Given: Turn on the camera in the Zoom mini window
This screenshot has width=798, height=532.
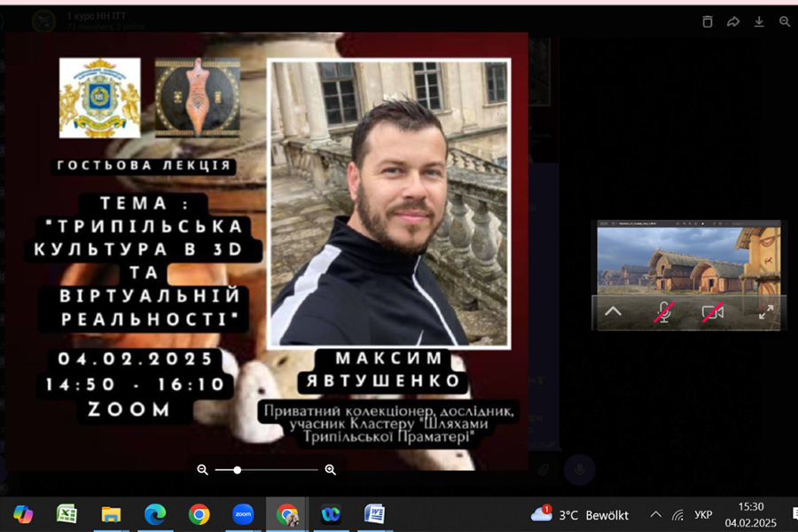Looking at the screenshot, I should click(x=713, y=312).
